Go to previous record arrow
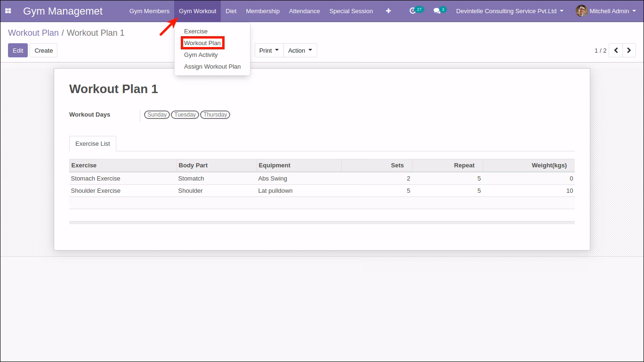The width and height of the screenshot is (644, 362). pos(616,50)
